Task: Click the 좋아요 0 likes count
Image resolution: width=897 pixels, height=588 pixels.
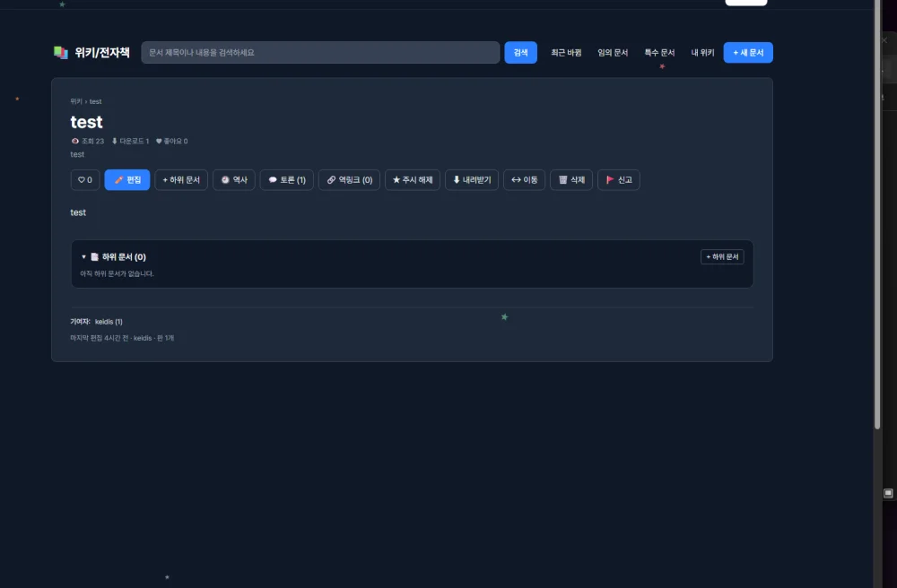Action: coord(171,141)
